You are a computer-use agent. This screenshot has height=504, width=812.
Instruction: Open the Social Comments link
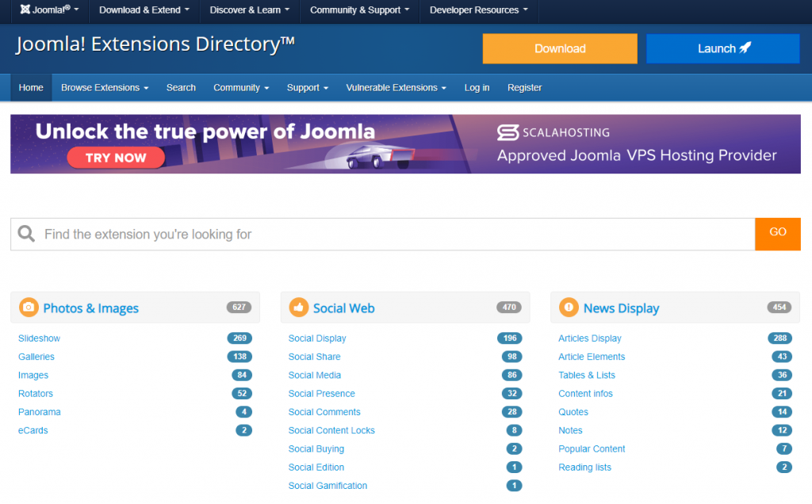[x=324, y=412]
